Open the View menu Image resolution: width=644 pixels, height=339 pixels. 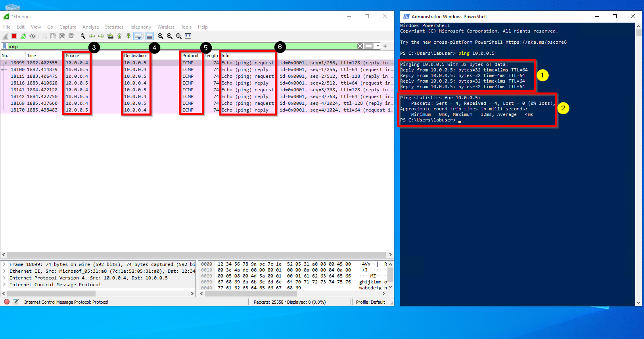coord(36,27)
